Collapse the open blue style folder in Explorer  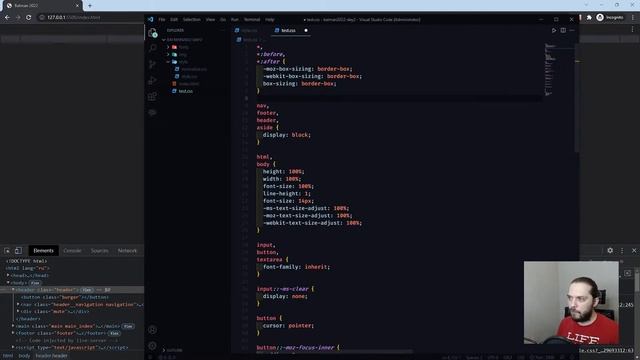168,62
